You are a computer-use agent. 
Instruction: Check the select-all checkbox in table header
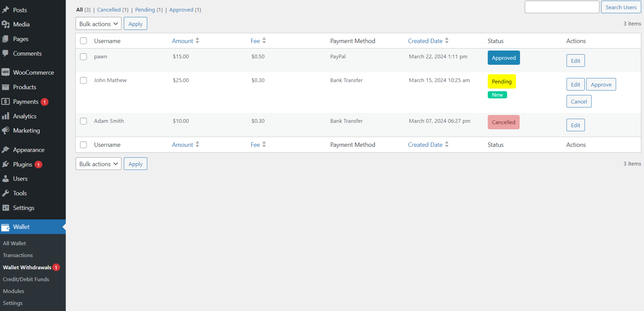[x=83, y=40]
